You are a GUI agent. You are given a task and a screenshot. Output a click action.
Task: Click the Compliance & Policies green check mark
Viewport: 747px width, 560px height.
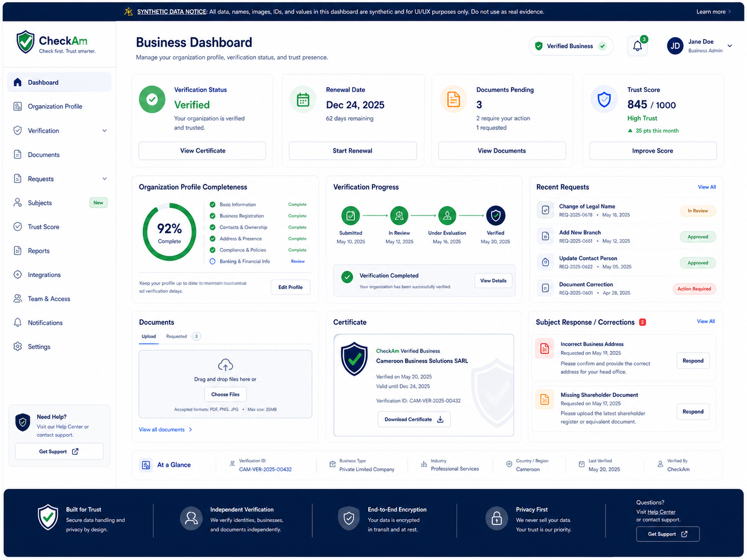213,250
